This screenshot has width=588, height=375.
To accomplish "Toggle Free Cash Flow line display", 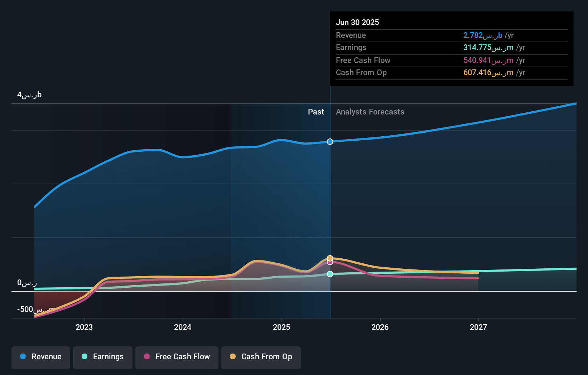I will (177, 357).
